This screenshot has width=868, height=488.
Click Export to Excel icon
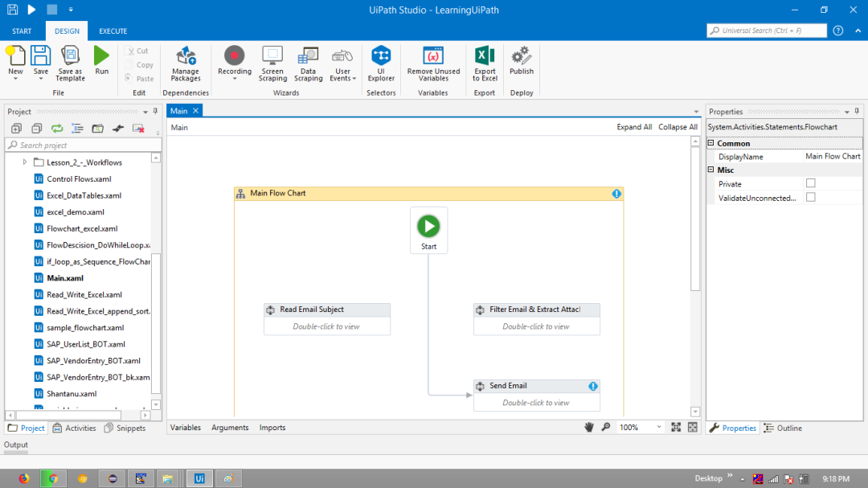(x=485, y=56)
